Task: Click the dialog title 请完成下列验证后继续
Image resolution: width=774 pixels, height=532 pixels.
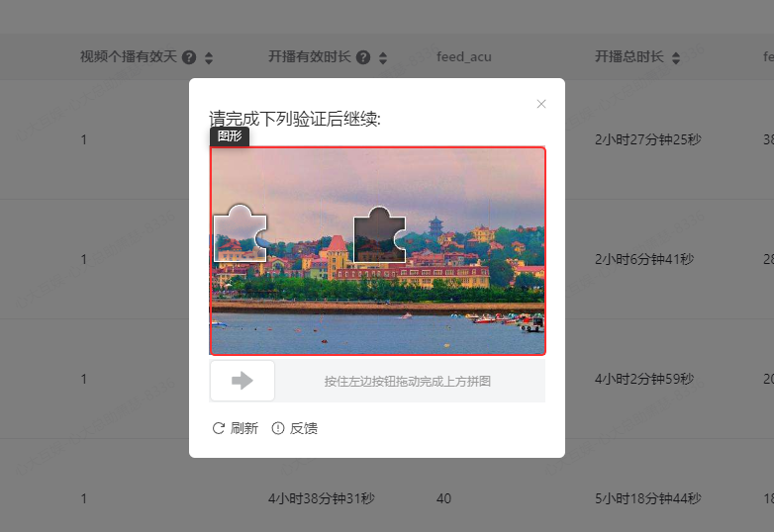Action: (295, 119)
